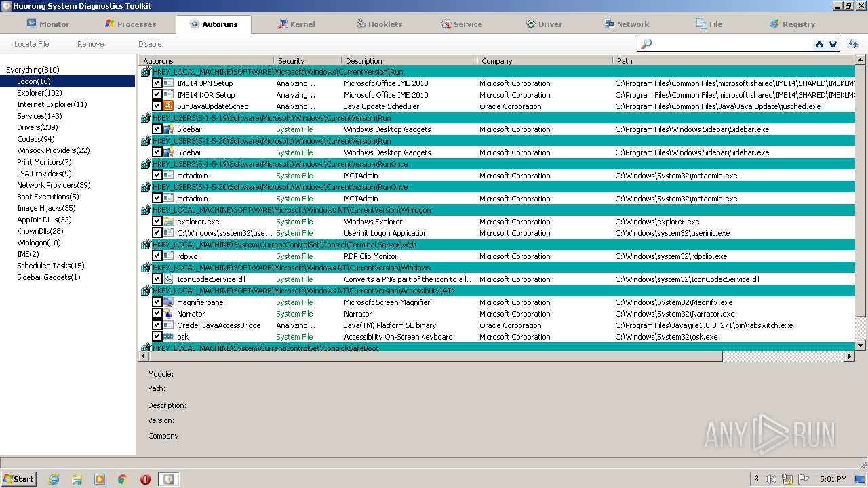This screenshot has width=868, height=488.
Task: Switch to the Processes tab
Action: 130,24
